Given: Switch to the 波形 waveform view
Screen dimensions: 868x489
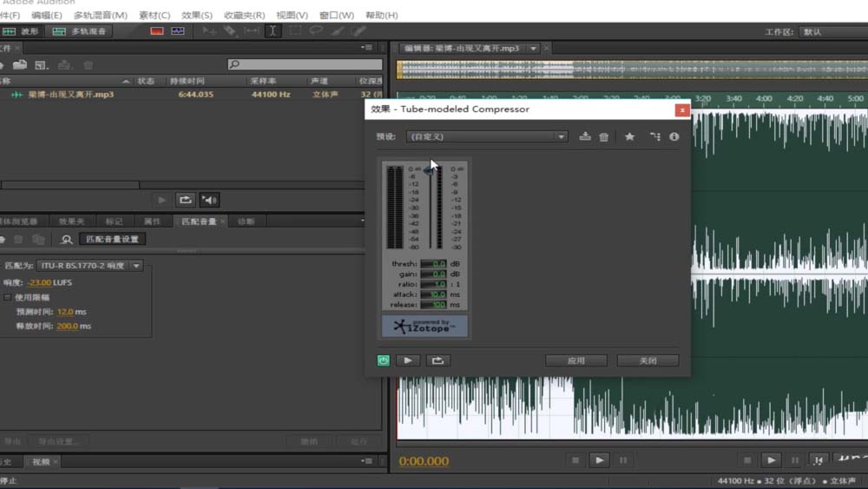Looking at the screenshot, I should (x=21, y=31).
